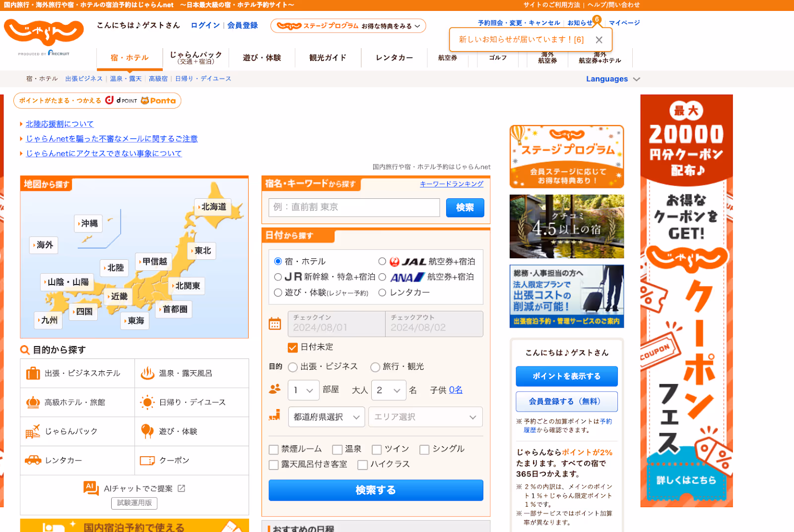Select JR新幹線・特急+宿泊 radio option

[278, 277]
